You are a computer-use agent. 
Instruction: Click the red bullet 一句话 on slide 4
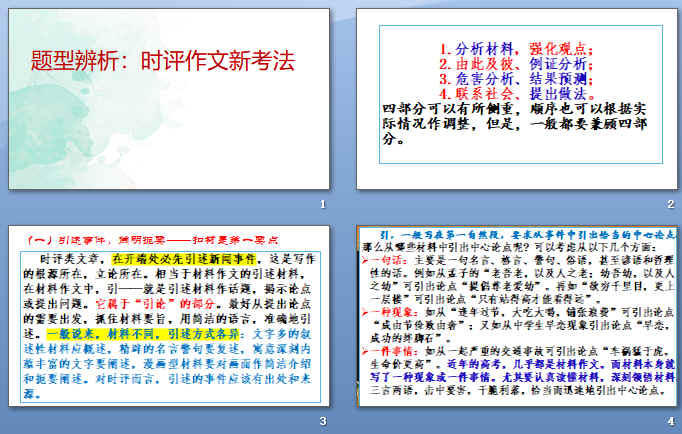[x=380, y=256]
